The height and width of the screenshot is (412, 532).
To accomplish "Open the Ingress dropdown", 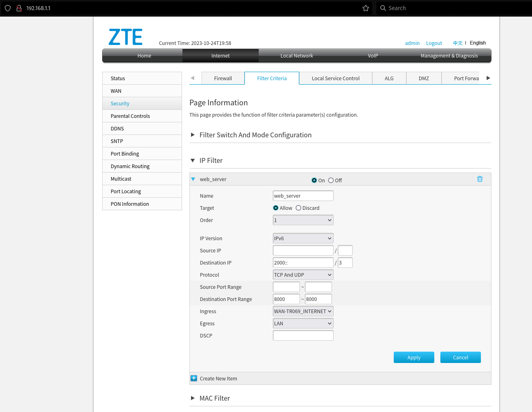I will click(303, 311).
